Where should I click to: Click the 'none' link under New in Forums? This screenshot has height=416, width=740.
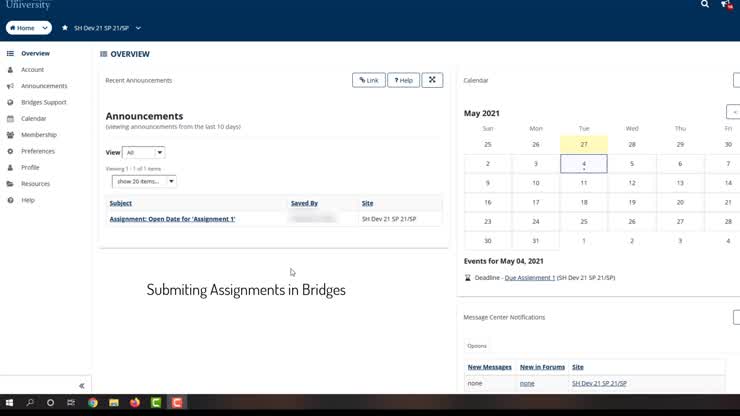point(527,383)
